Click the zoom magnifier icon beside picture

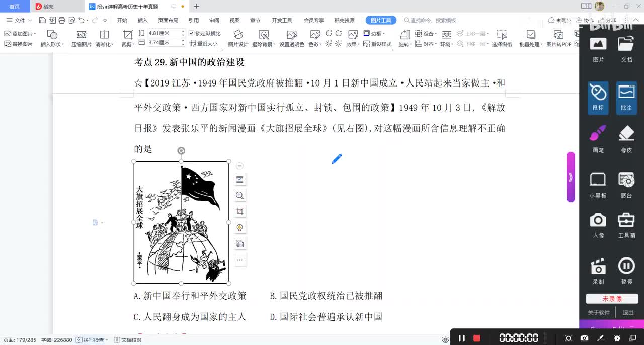pos(240,195)
